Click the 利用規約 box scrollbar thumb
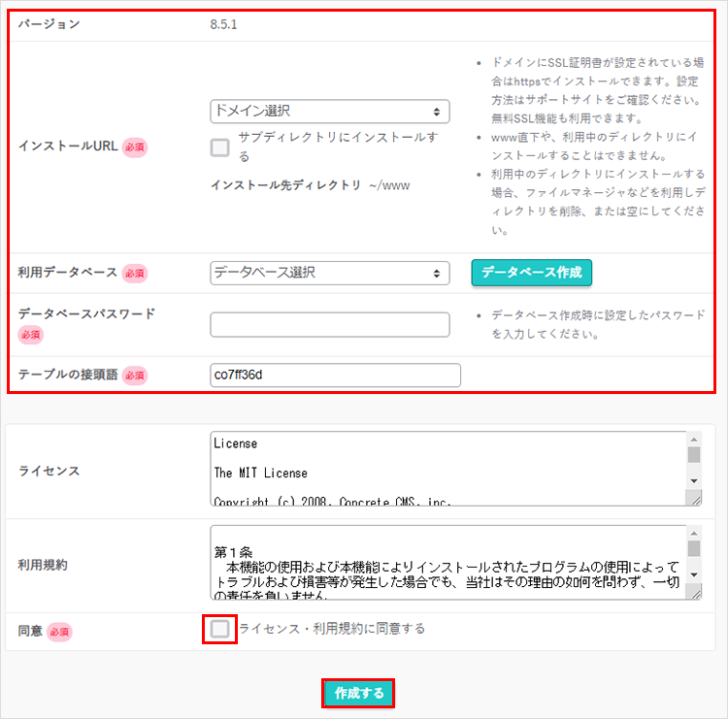 pos(694,549)
